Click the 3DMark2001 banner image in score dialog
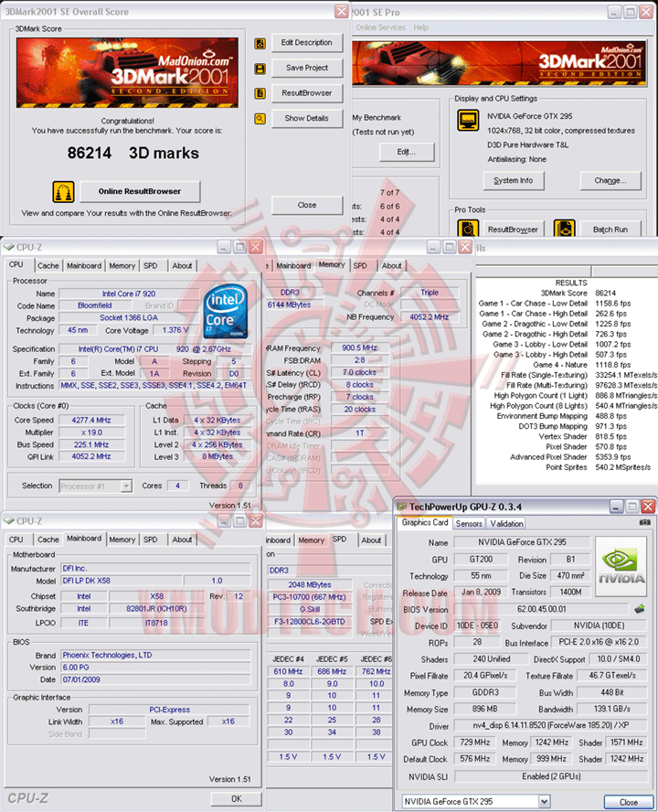This screenshot has width=658, height=812. coord(127,72)
